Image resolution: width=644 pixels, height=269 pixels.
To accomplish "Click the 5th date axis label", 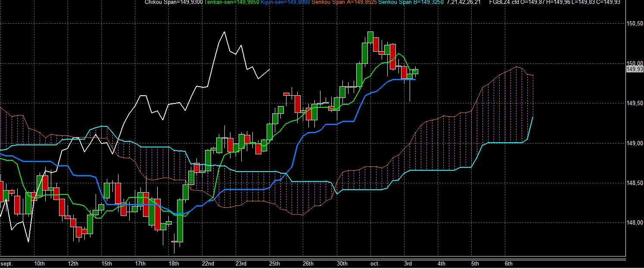I will click(x=475, y=263).
